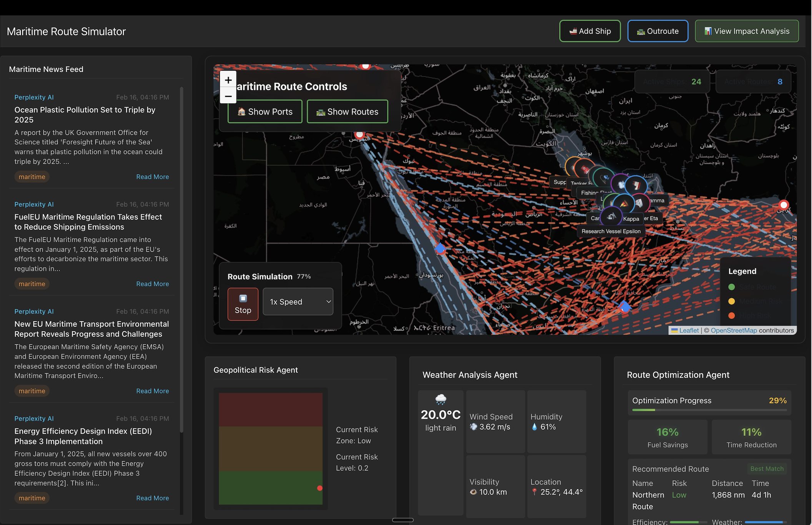Viewport: 812px width, 525px height.
Task: Click the red port marker at Suez
Action: click(x=359, y=135)
